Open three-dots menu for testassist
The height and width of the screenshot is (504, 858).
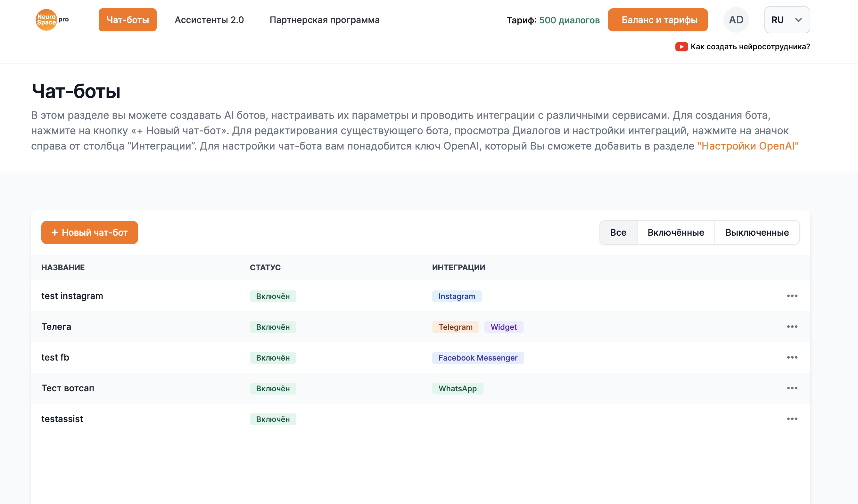coord(792,419)
